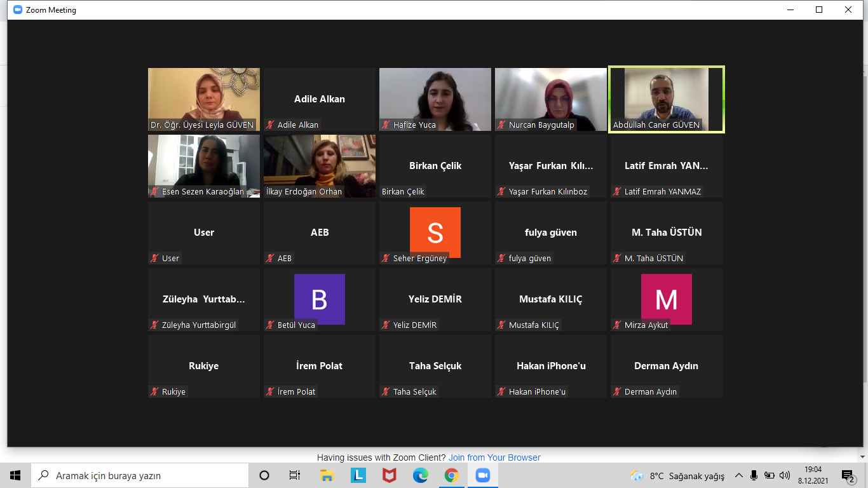Click the blue L app taskbar icon
868x488 pixels.
(358, 475)
